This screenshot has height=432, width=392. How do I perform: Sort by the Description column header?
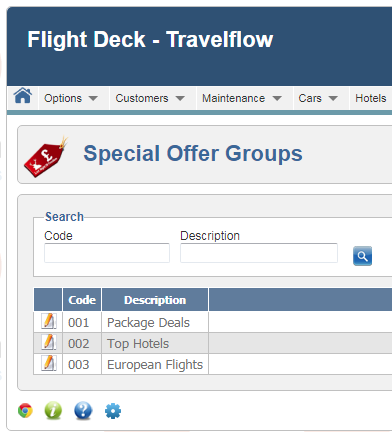pyautogui.click(x=155, y=300)
